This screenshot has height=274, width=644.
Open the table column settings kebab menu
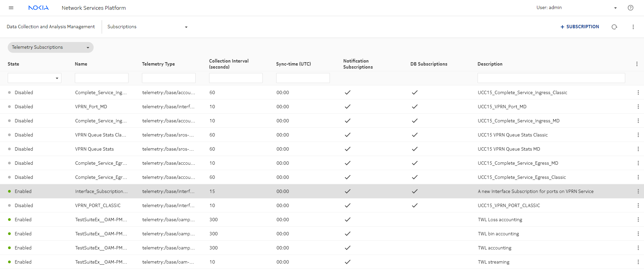point(637,64)
